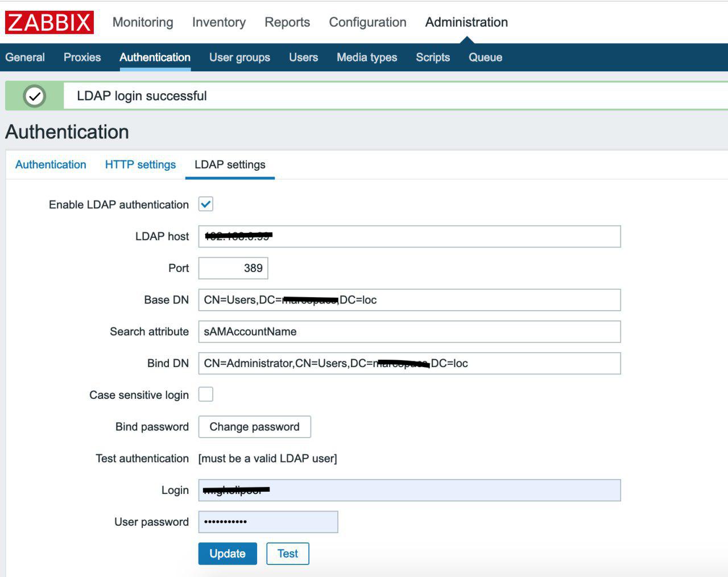Click the Case sensitive login label
Image resolution: width=728 pixels, height=577 pixels.
tap(139, 395)
